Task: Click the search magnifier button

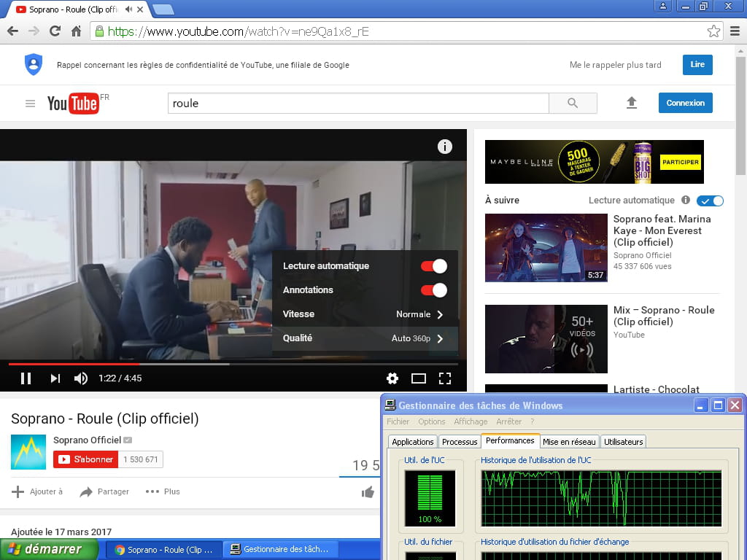Action: point(573,104)
